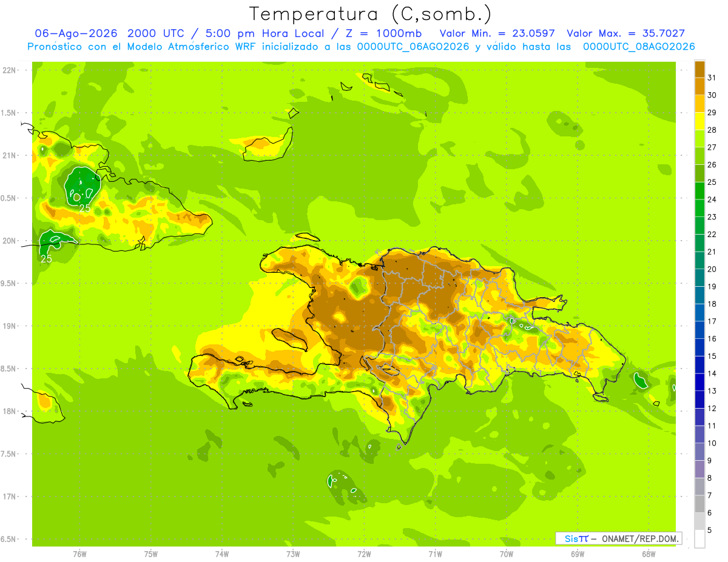
Task: Click the colorbar label 15
Action: tap(713, 356)
